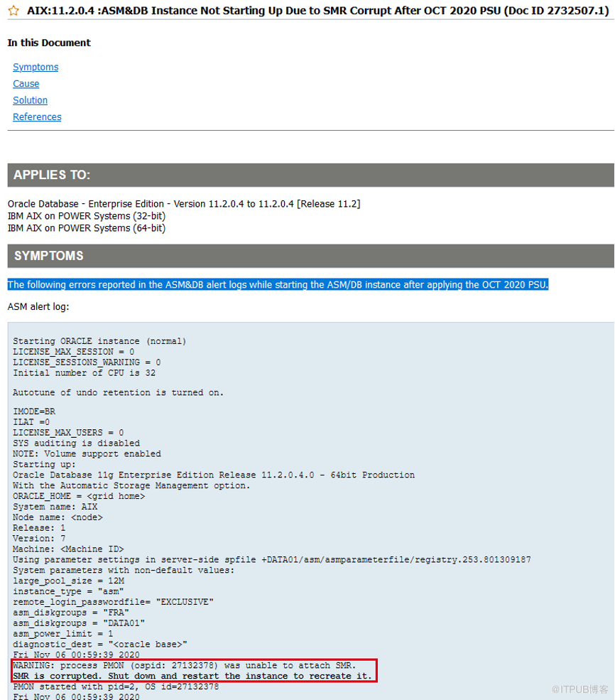This screenshot has width=615, height=700.
Task: Click the 'Starting up:' log line
Action: [45, 465]
